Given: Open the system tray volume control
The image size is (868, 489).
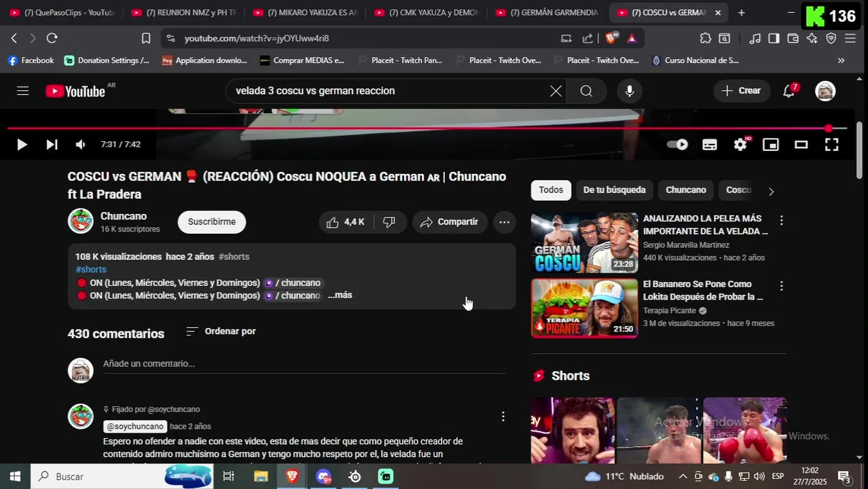Looking at the screenshot, I should coord(759,477).
